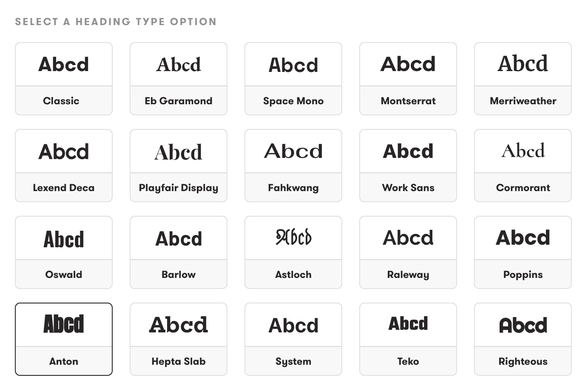The width and height of the screenshot is (588, 389).
Task: Pick the Playfair Display option
Action: click(179, 166)
